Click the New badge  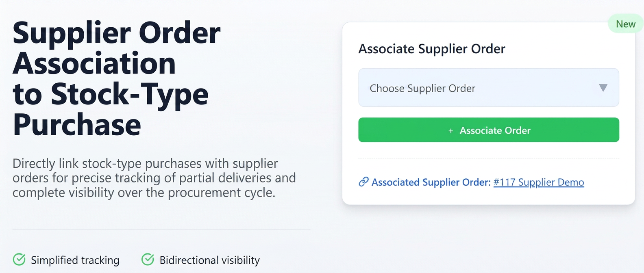pyautogui.click(x=626, y=24)
